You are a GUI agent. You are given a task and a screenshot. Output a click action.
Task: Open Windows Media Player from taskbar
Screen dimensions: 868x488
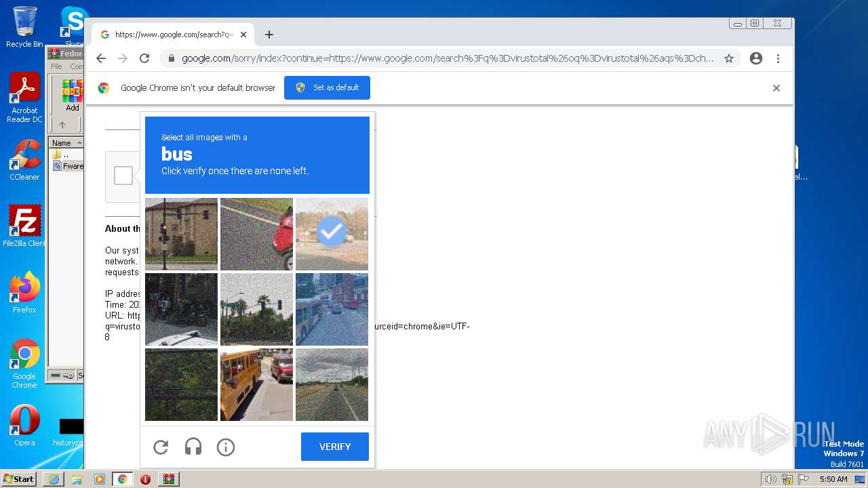(x=100, y=479)
